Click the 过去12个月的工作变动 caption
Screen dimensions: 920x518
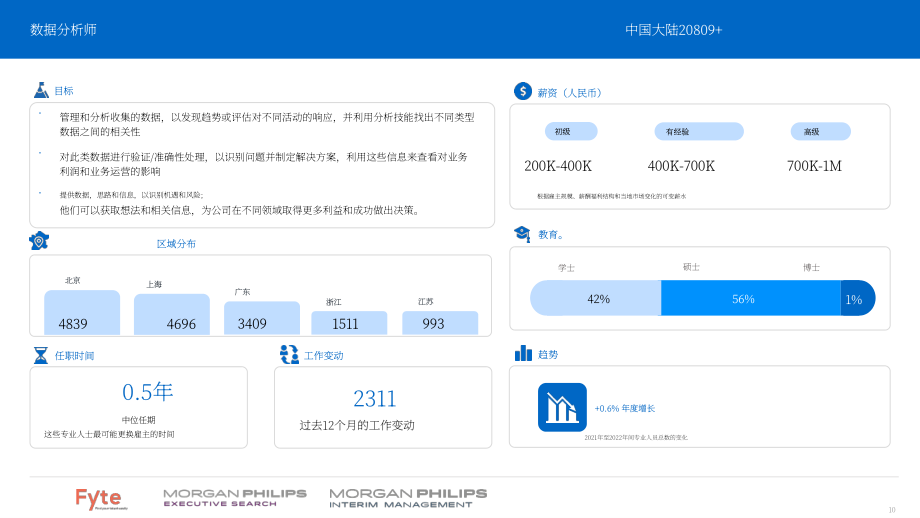(357, 425)
